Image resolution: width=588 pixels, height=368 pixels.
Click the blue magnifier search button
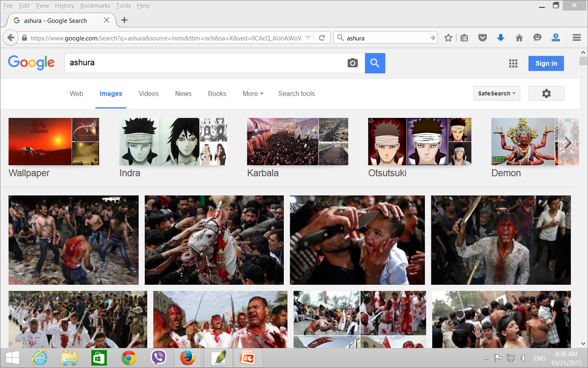pos(375,63)
